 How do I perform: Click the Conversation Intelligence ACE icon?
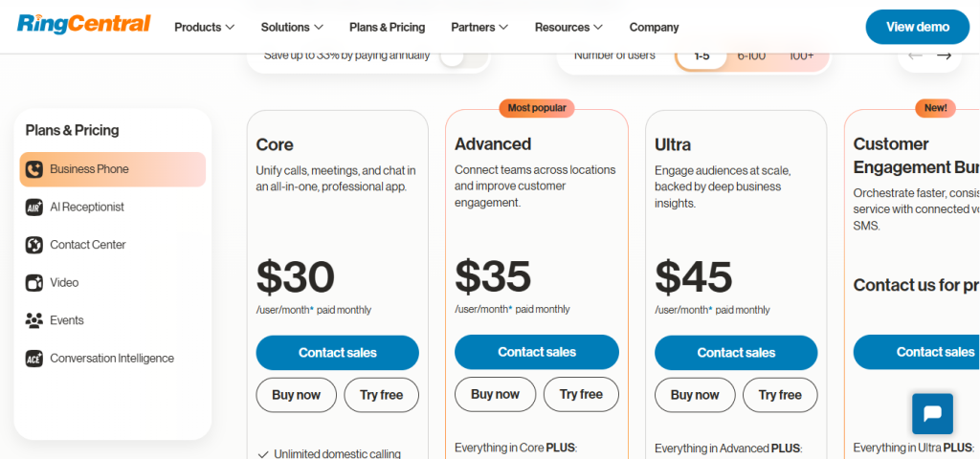pyautogui.click(x=34, y=359)
